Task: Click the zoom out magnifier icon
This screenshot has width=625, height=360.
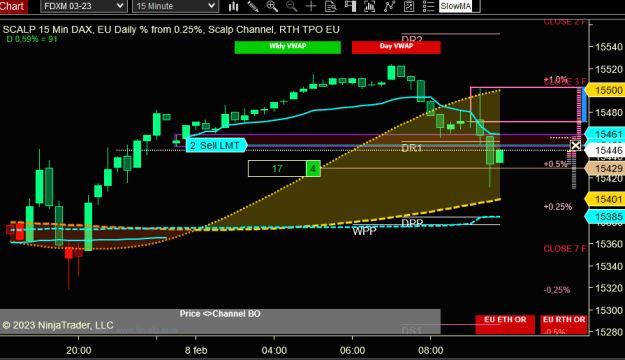Action: click(x=292, y=6)
